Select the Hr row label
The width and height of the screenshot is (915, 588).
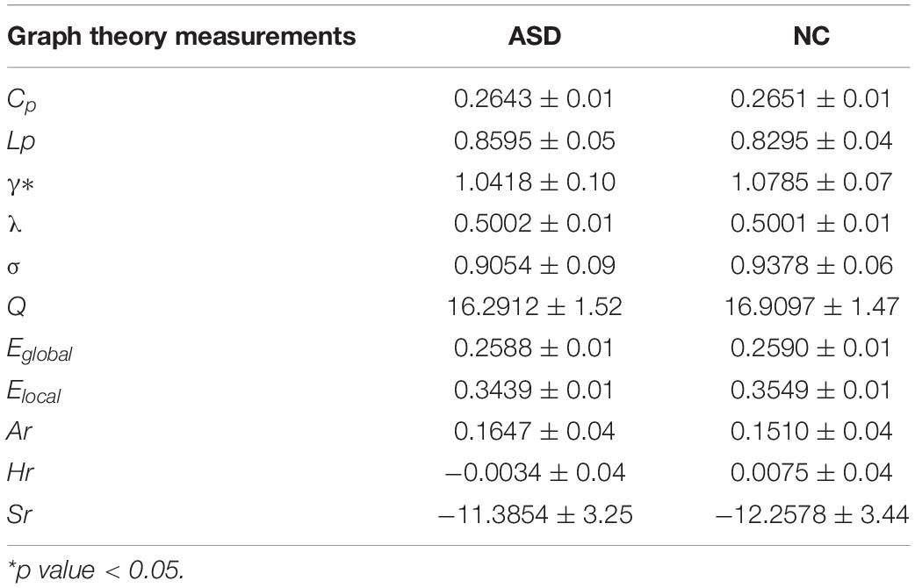point(20,472)
